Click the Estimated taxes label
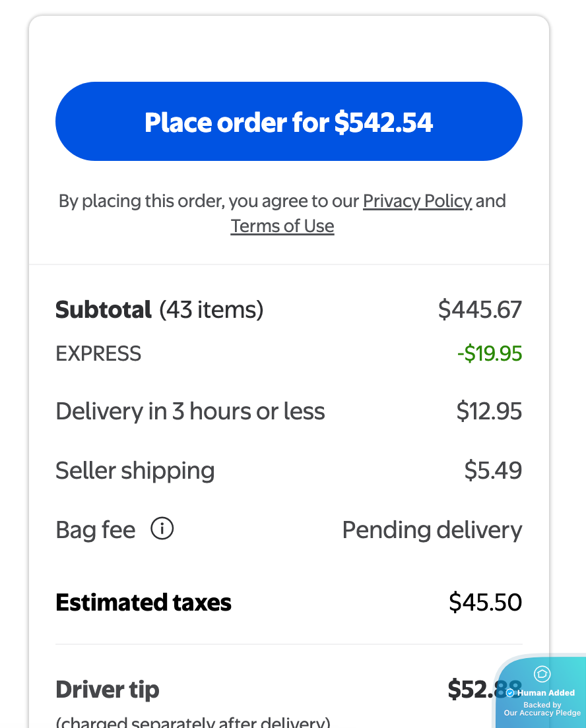Screen dimensions: 586x728 coord(143,603)
